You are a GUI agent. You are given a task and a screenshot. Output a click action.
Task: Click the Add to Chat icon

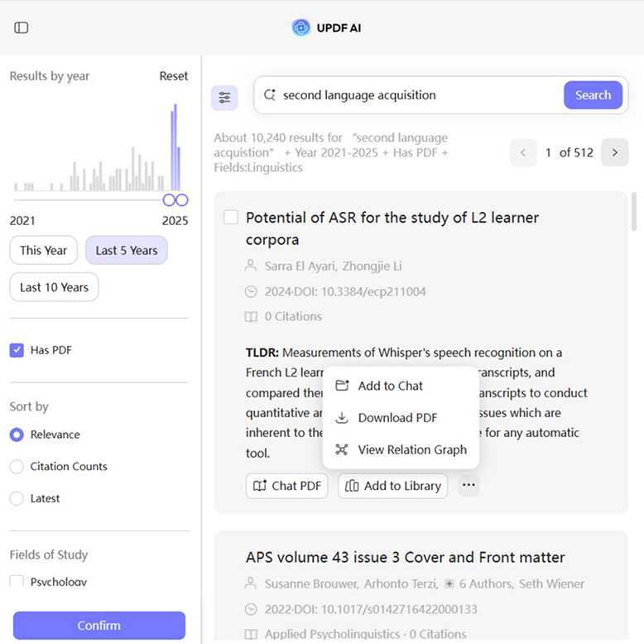342,386
